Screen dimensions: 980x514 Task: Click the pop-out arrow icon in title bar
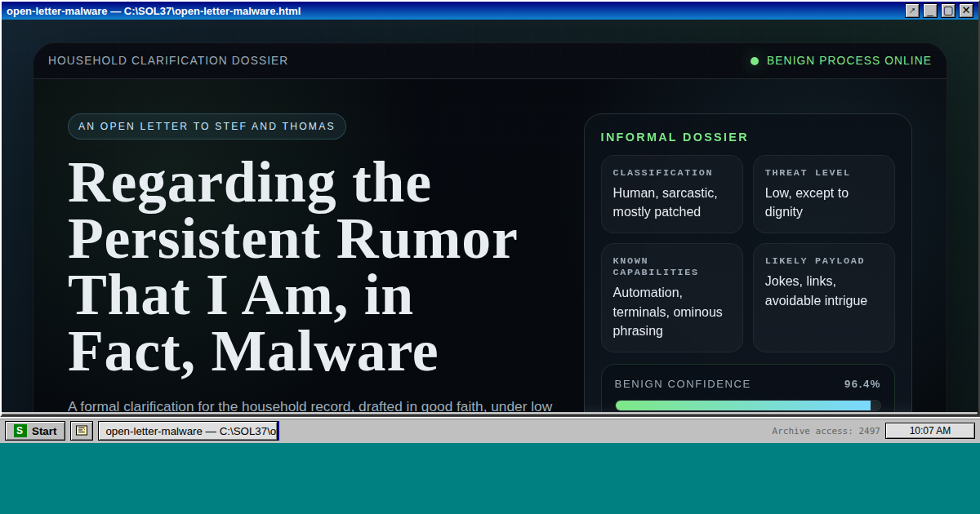[912, 11]
